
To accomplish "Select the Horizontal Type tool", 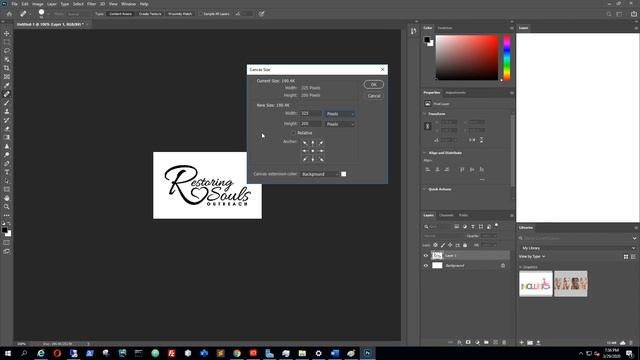I will coord(7,172).
